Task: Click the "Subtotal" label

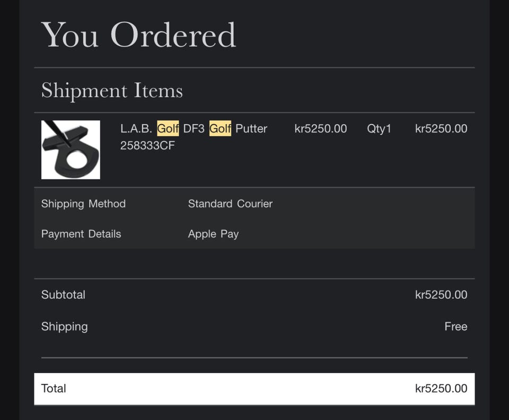Action: (63, 295)
